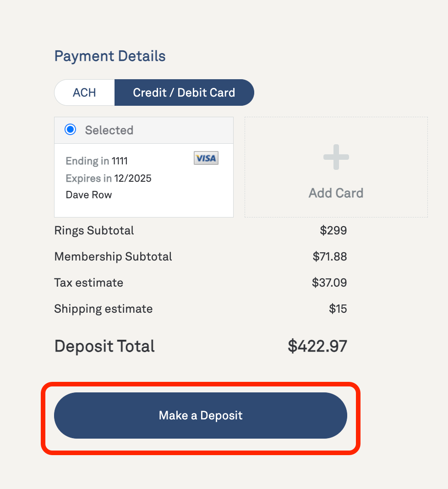The image size is (448, 489).
Task: Click the Shipping estimate amount $15
Action: [338, 309]
